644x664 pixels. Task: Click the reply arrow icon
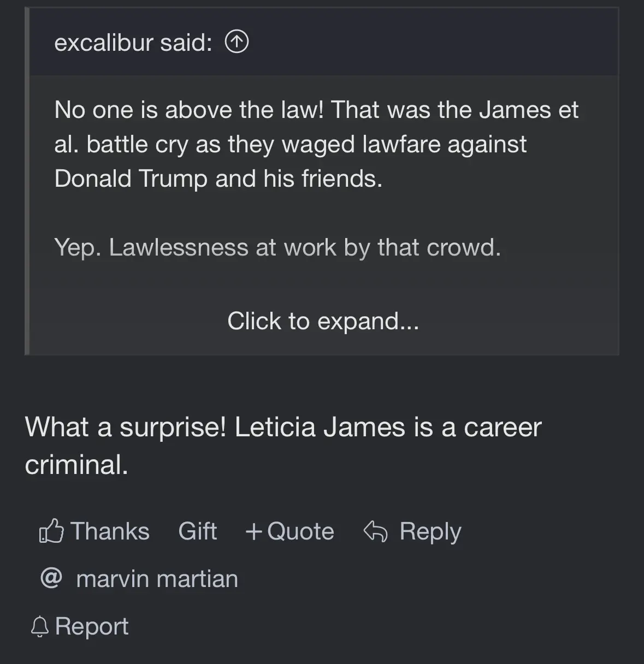point(375,531)
